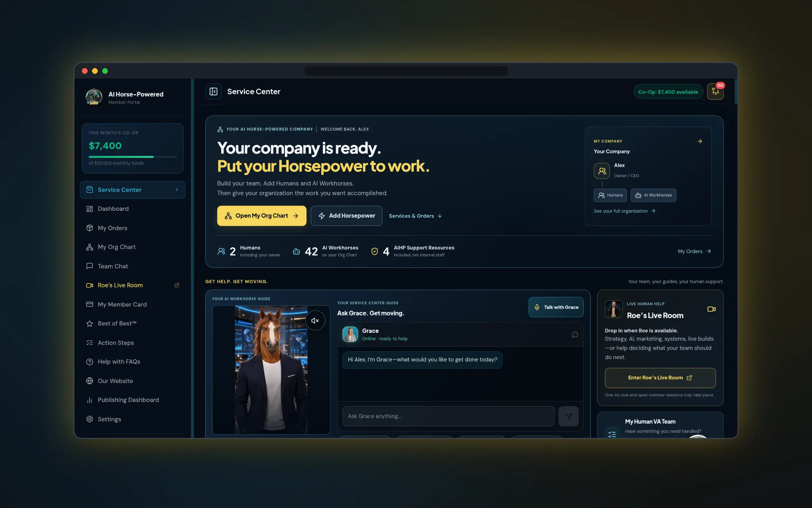This screenshot has width=812, height=508.
Task: Follow My Orders link in stats row
Action: (694, 251)
